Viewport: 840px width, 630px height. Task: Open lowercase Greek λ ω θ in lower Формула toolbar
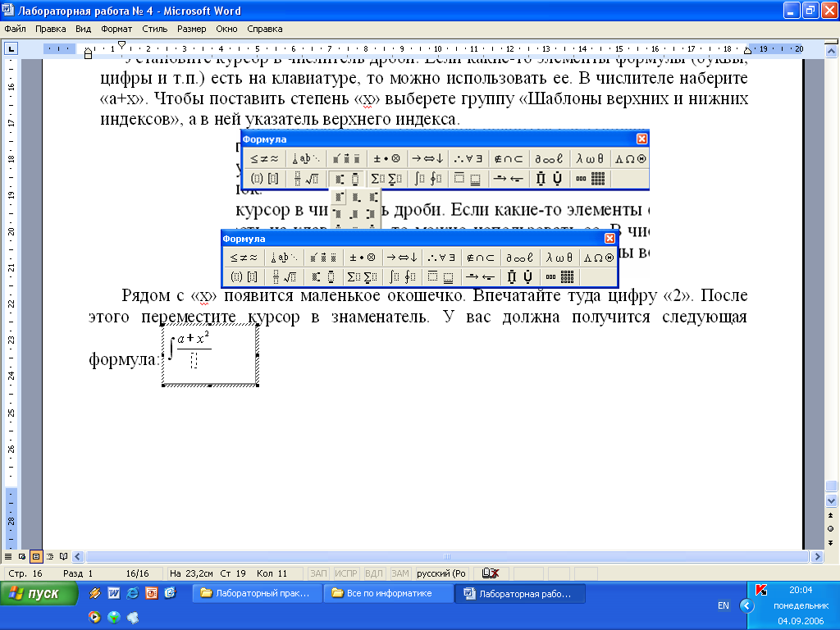coord(559,258)
